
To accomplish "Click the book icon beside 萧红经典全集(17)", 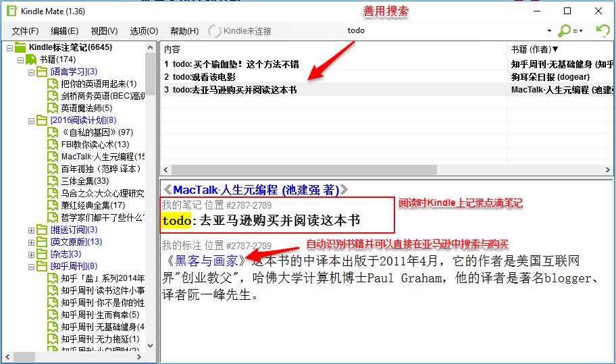I will point(52,206).
